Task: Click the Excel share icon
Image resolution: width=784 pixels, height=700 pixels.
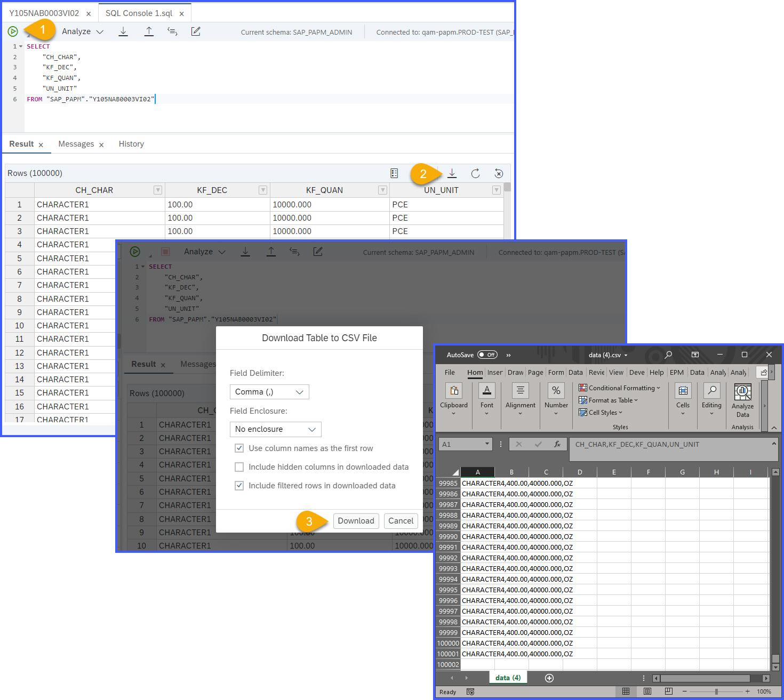Action: coord(764,372)
